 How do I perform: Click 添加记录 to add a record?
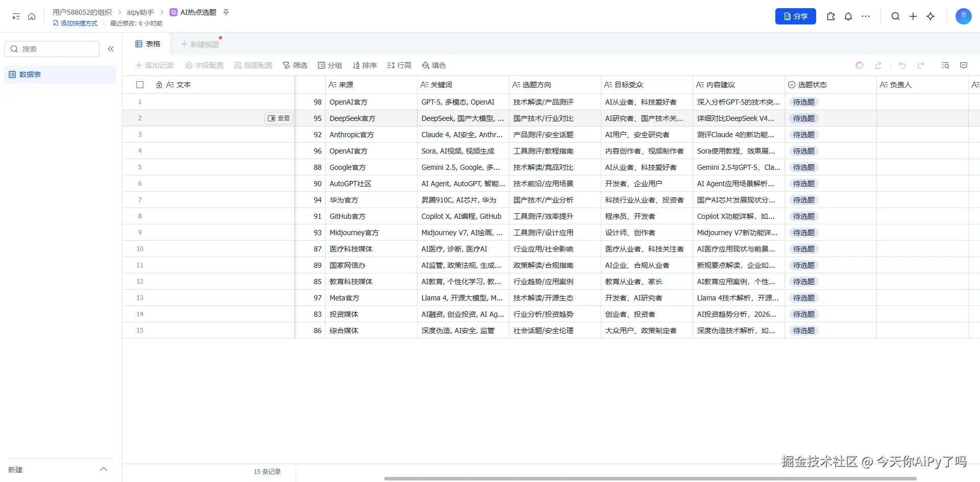pos(155,65)
